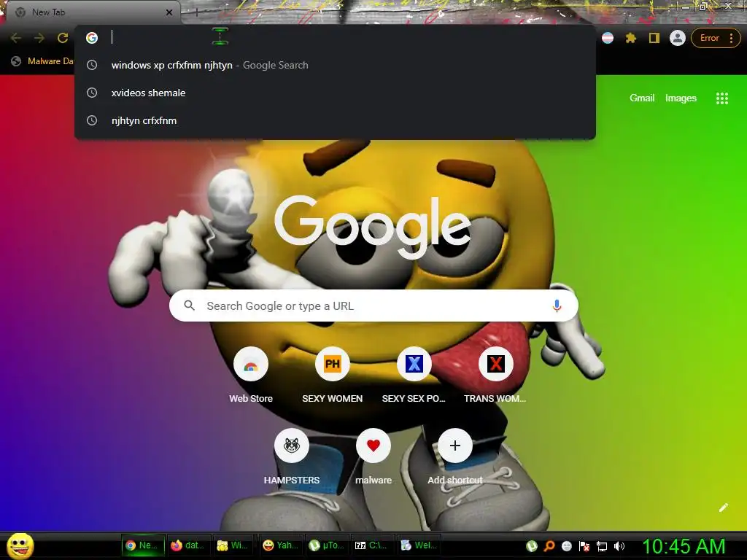Open the Extensions puzzle piece menu
This screenshot has height=560, width=747.
(x=631, y=38)
